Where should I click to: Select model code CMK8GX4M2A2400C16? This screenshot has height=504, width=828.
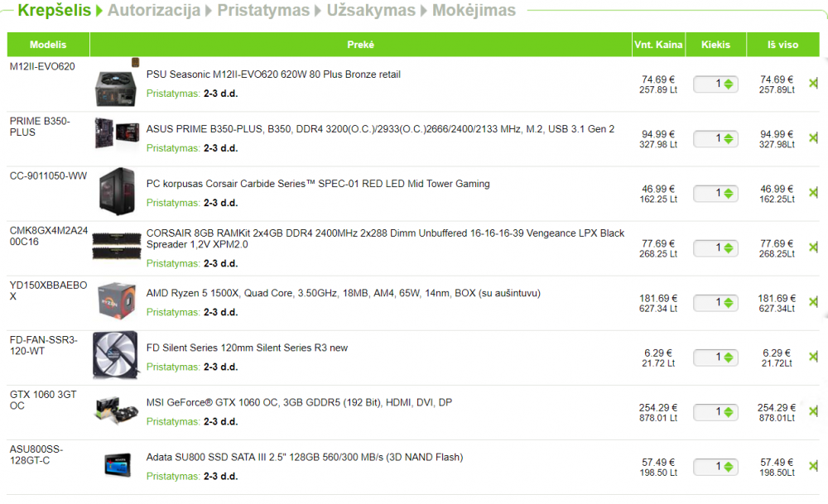(49, 236)
